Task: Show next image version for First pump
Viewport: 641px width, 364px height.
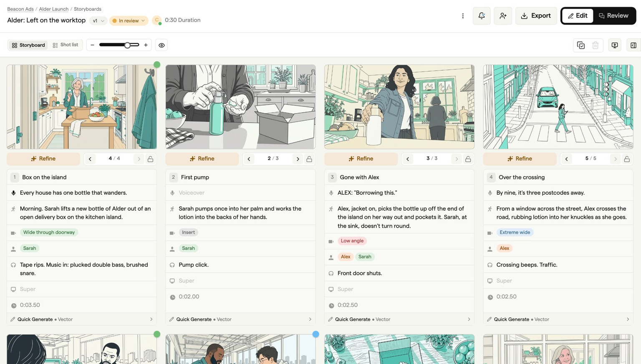Action: [x=298, y=159]
